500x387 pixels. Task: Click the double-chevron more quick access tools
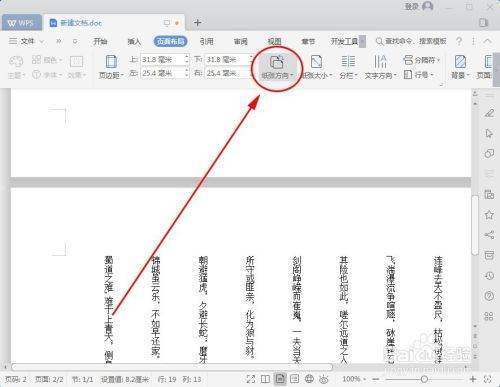(x=59, y=41)
